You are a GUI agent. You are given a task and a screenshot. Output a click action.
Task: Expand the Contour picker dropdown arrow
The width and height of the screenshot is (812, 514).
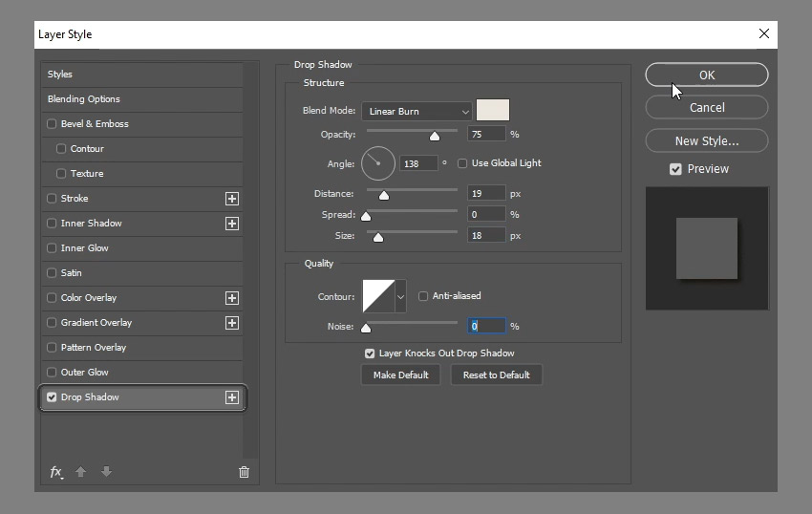400,297
